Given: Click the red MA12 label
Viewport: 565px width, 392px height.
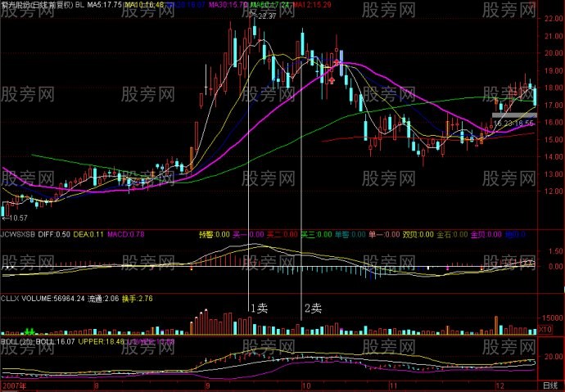Looking at the screenshot, I should pos(312,5).
